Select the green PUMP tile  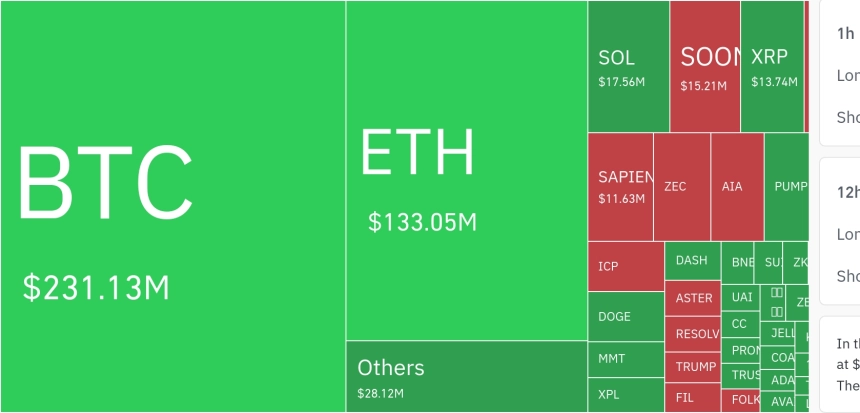(x=787, y=186)
